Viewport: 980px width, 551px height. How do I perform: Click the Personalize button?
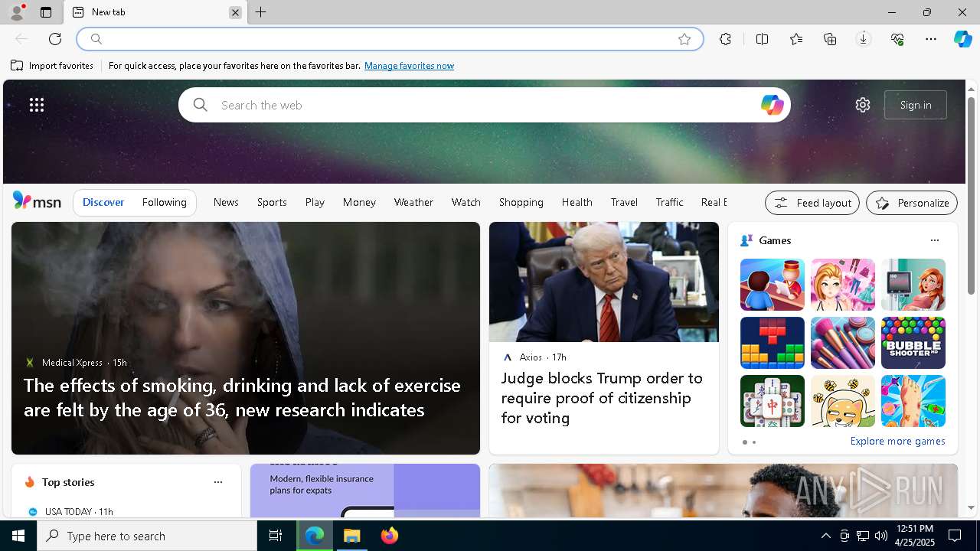tap(911, 203)
